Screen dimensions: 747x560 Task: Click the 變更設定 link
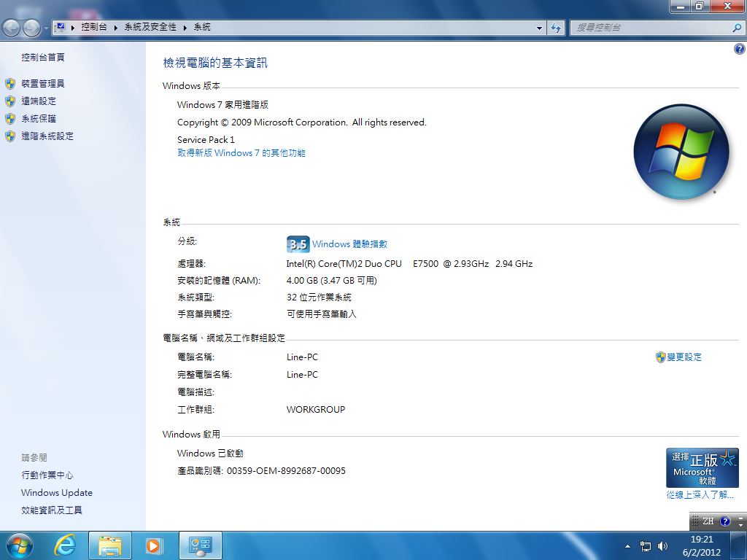[684, 357]
